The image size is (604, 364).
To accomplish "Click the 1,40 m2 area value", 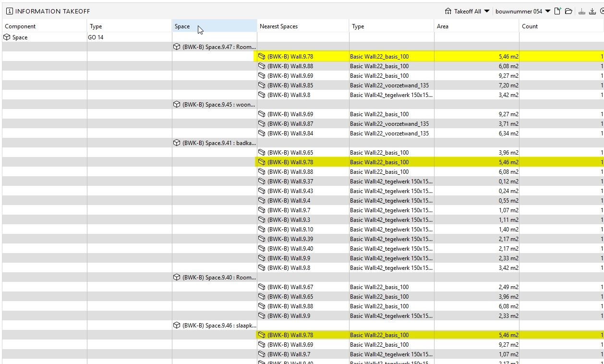I will tap(508, 229).
